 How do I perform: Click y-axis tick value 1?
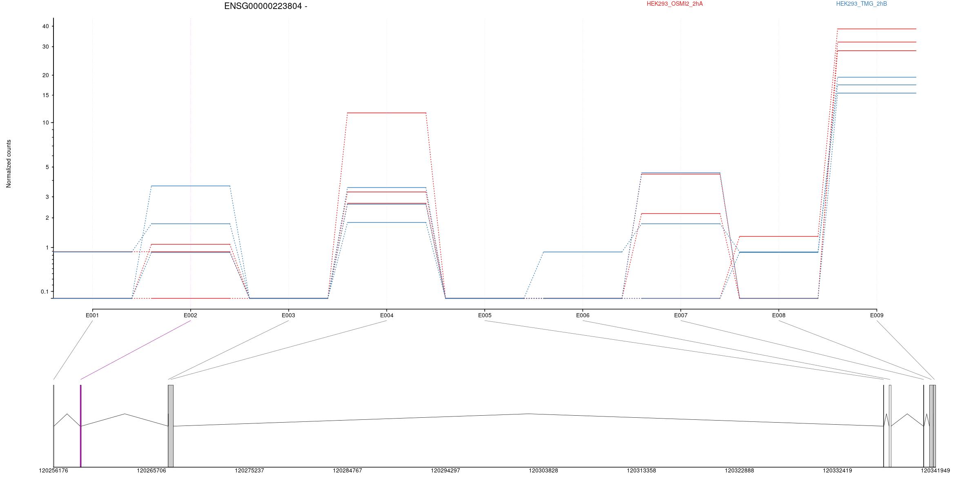[x=47, y=247]
